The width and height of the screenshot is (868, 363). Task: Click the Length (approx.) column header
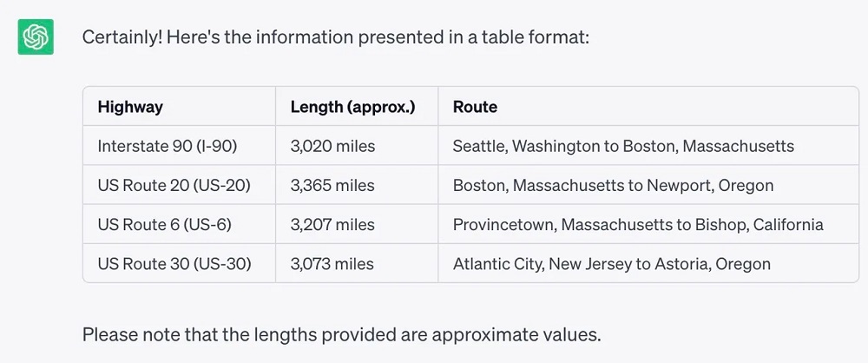(352, 108)
